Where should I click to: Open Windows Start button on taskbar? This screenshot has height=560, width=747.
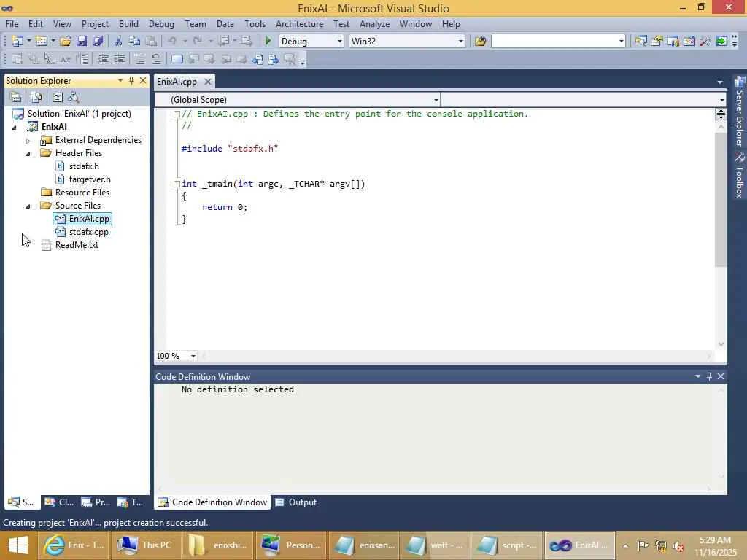click(18, 545)
